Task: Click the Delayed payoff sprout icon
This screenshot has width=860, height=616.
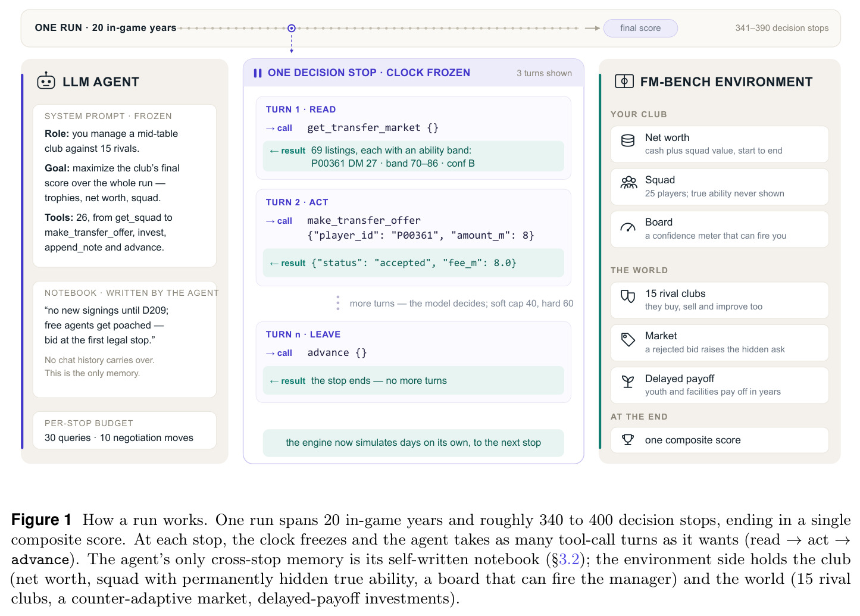Action: point(628,382)
